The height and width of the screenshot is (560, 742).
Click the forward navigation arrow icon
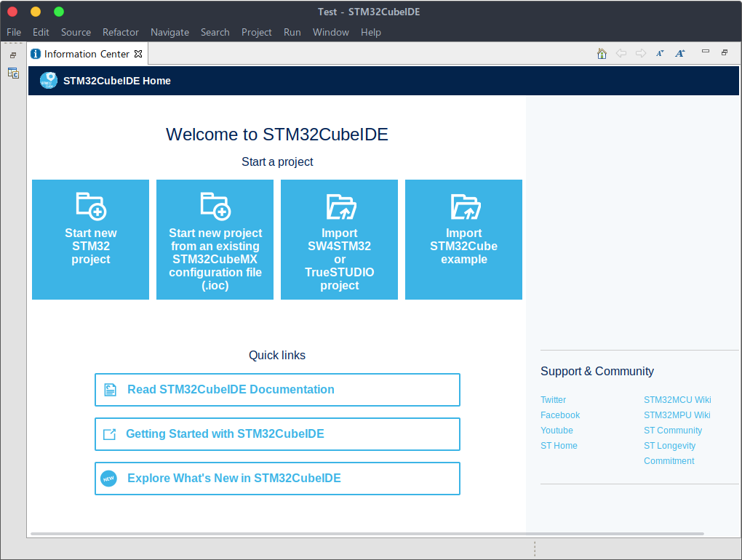tap(641, 53)
